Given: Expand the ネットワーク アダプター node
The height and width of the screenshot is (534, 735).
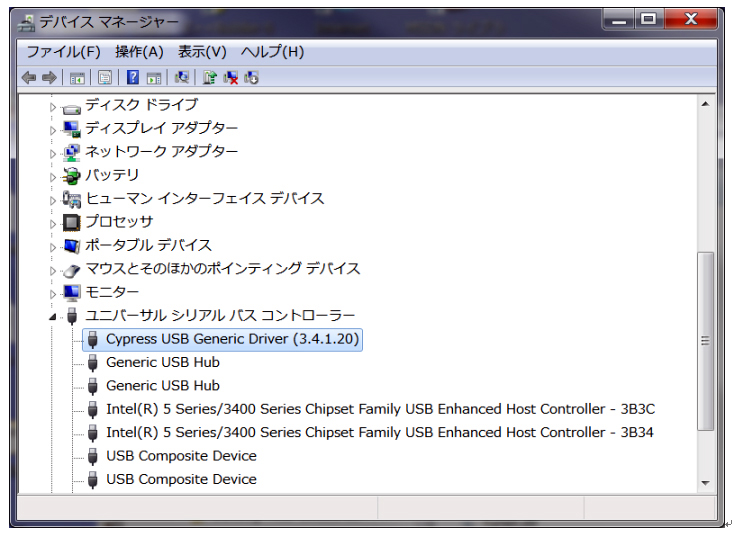Looking at the screenshot, I should (x=52, y=154).
